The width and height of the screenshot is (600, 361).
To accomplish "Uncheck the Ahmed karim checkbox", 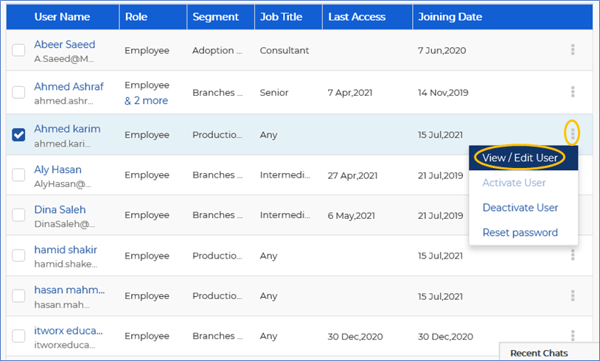I will (18, 135).
